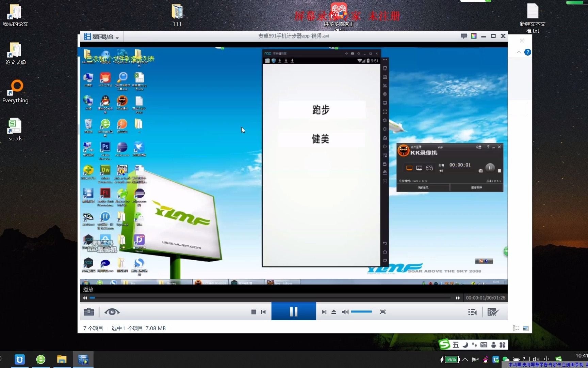Mute the player's speaker icon
The width and height of the screenshot is (588, 368).
pyautogui.click(x=345, y=312)
